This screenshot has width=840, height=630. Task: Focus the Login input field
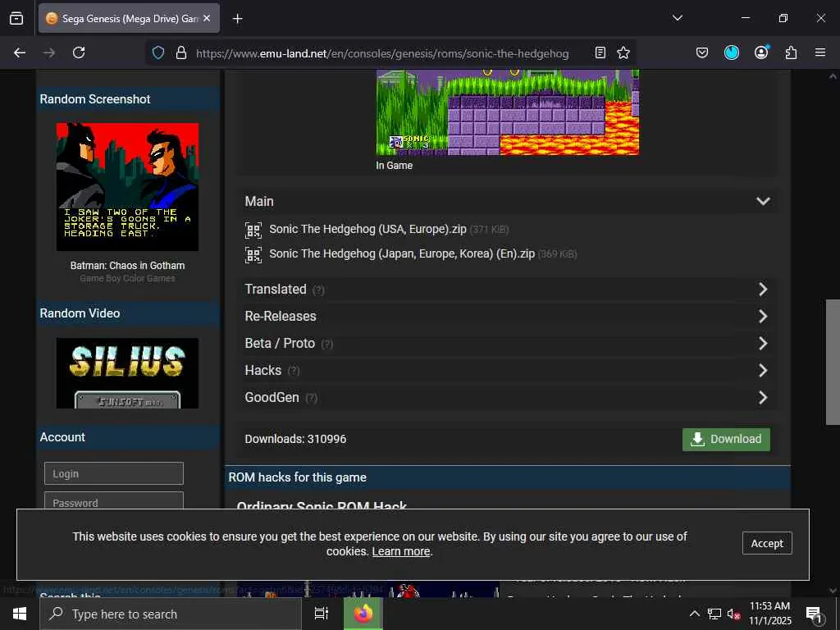113,473
